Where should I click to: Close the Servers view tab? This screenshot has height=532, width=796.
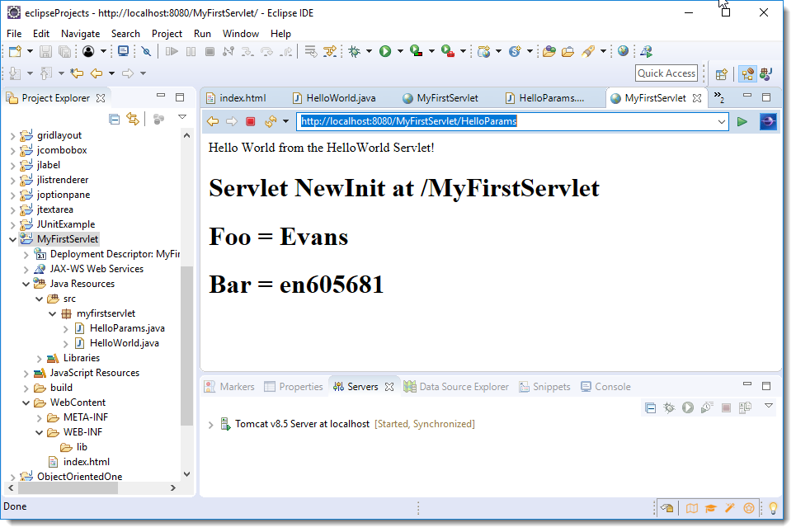389,387
